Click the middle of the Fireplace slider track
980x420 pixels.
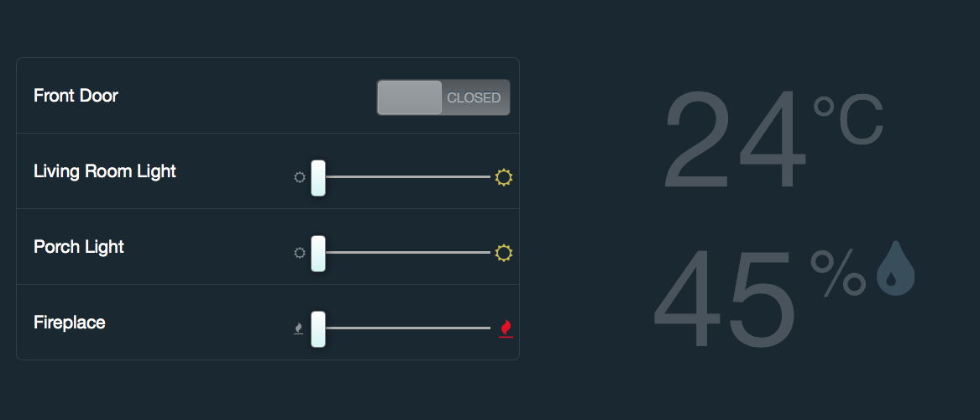click(x=405, y=328)
